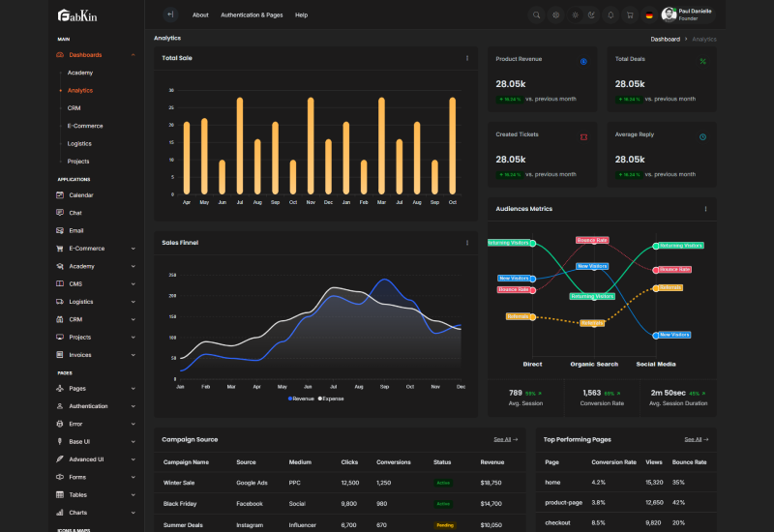Image resolution: width=774 pixels, height=532 pixels.
Task: Open the notifications bell
Action: 610,15
